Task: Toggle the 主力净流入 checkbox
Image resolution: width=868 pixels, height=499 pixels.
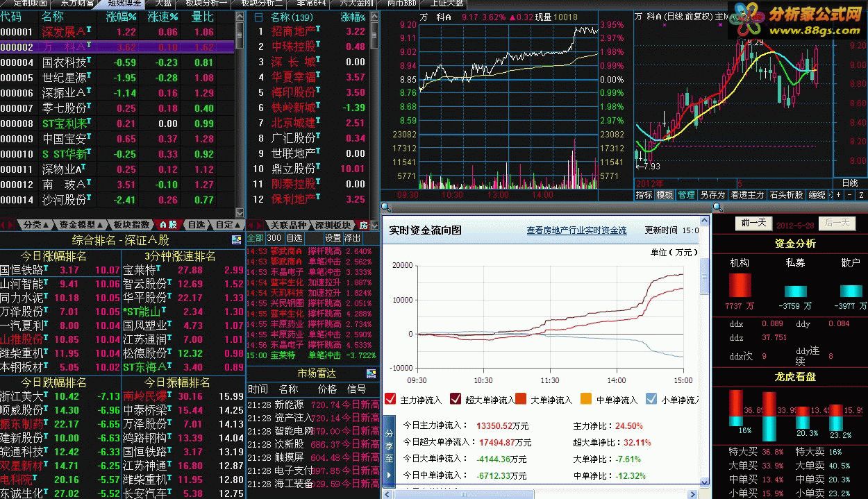Action: coord(390,399)
